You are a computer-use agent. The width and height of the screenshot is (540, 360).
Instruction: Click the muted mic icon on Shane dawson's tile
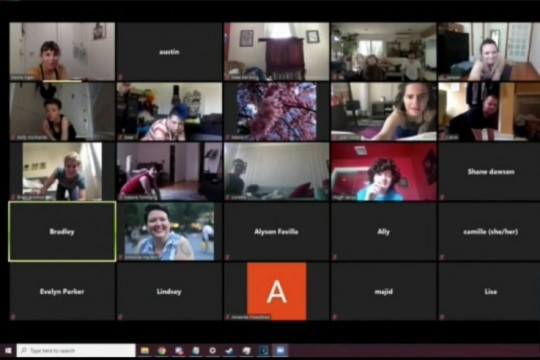pos(442,197)
